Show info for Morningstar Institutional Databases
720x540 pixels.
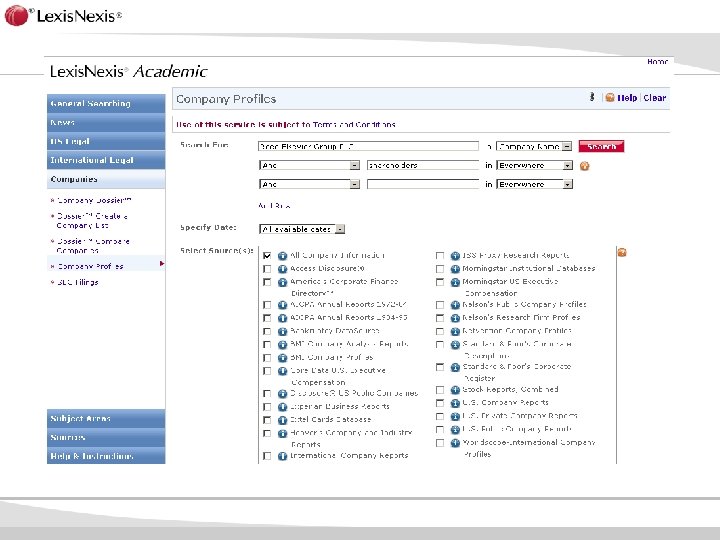pyautogui.click(x=455, y=269)
